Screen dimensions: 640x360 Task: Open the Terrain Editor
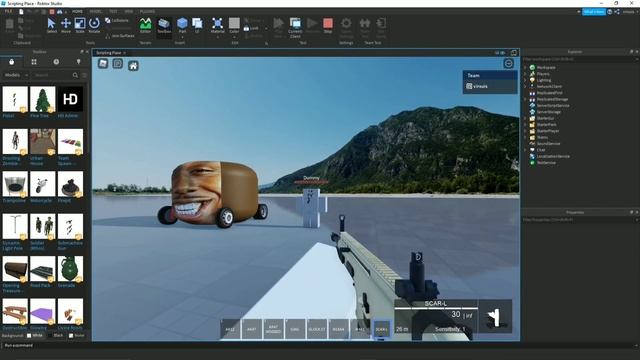point(145,25)
